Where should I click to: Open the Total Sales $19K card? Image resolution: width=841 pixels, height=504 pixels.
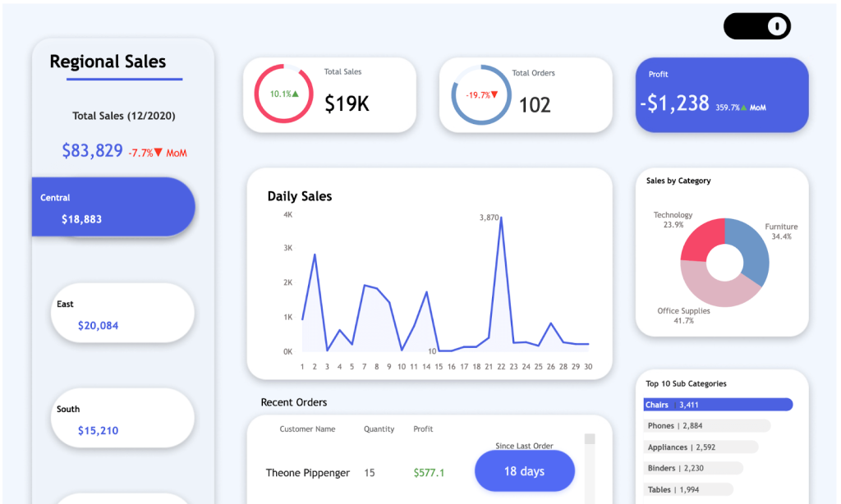(329, 95)
